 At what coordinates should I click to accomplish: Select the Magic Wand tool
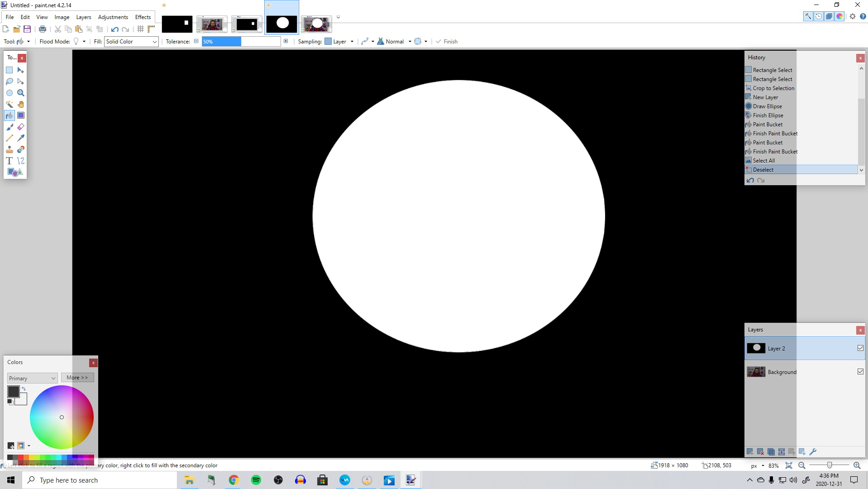10,104
